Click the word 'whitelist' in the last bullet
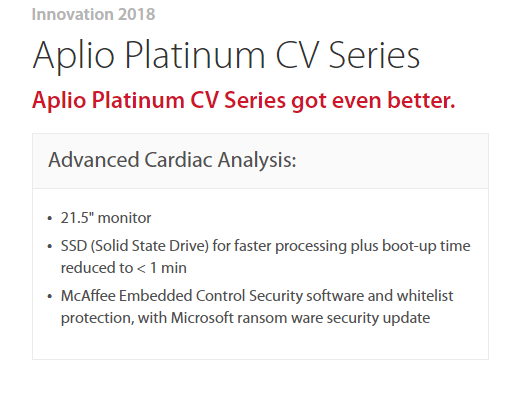 pos(425,296)
